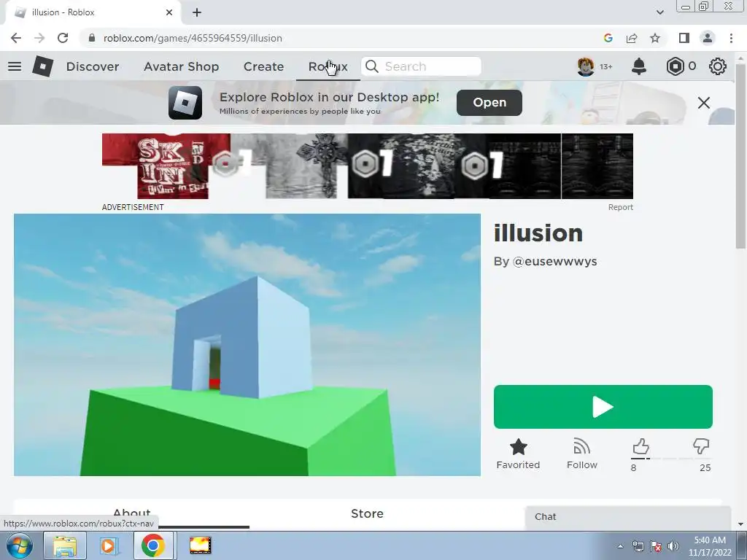
Task: Report the advertisement
Action: coord(620,207)
